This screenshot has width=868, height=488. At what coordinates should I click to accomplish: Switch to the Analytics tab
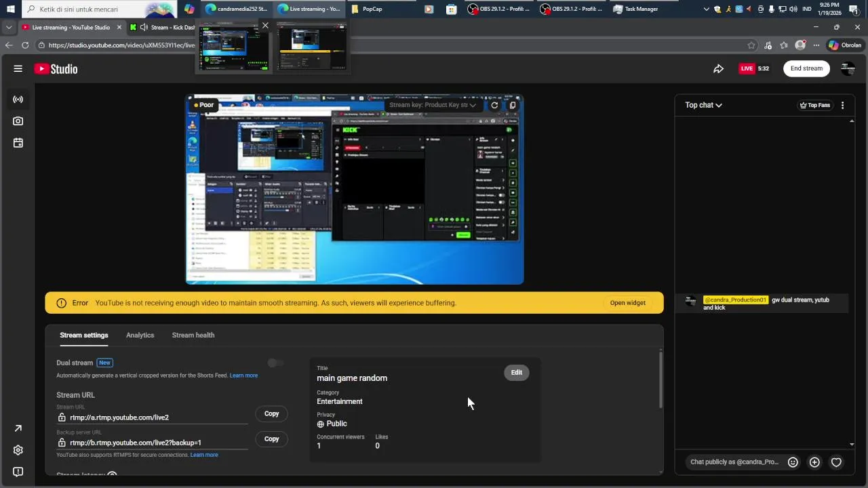pyautogui.click(x=140, y=335)
